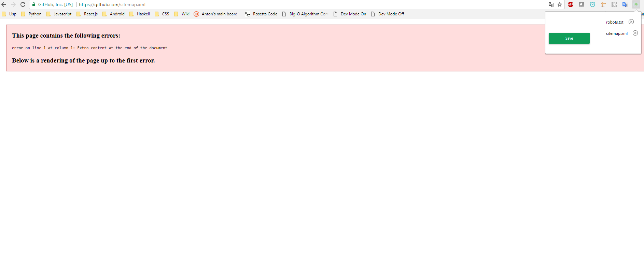Open the Big-O Algorithm bookmark
644x278 pixels.
[x=305, y=14]
